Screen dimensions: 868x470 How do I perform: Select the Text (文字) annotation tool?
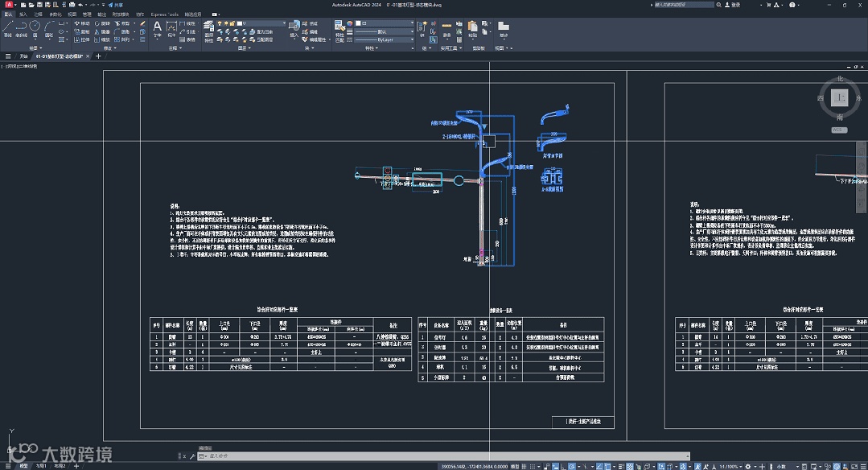(x=157, y=29)
